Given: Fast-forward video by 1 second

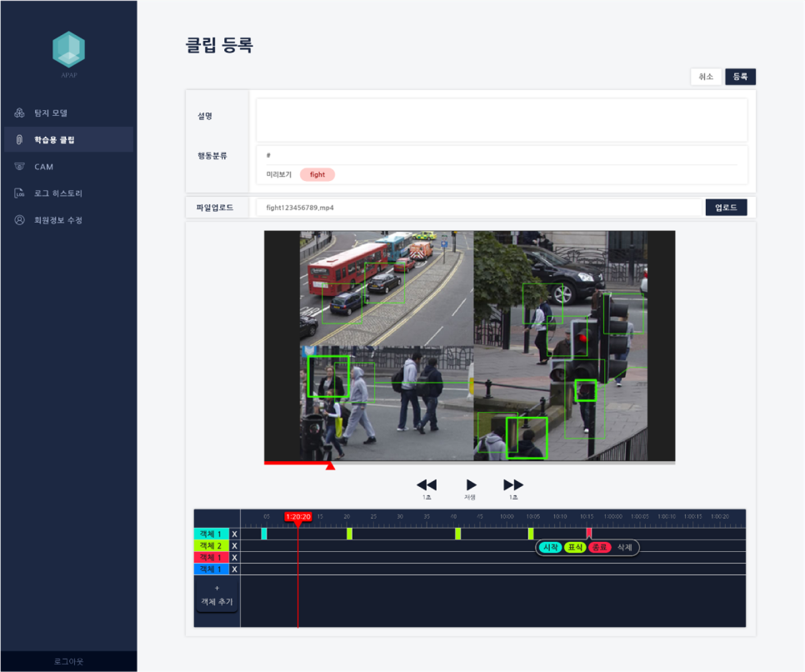Looking at the screenshot, I should (x=513, y=485).
